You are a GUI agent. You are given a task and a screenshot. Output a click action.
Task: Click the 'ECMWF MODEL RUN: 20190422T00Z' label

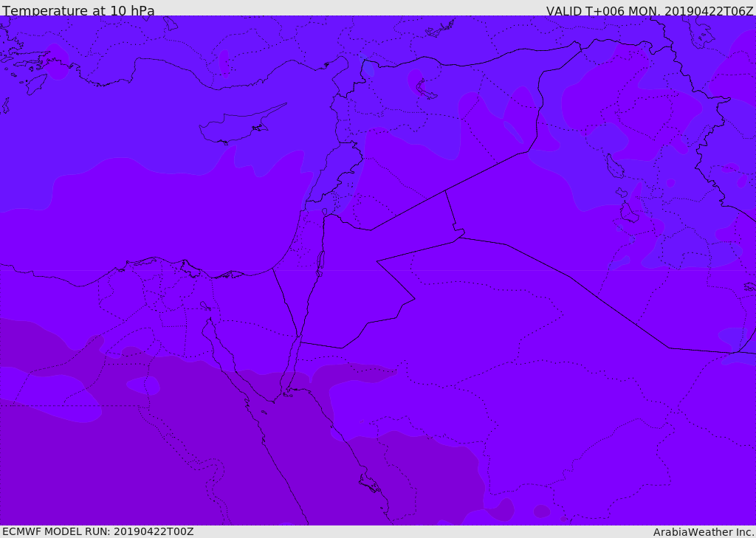tap(98, 531)
